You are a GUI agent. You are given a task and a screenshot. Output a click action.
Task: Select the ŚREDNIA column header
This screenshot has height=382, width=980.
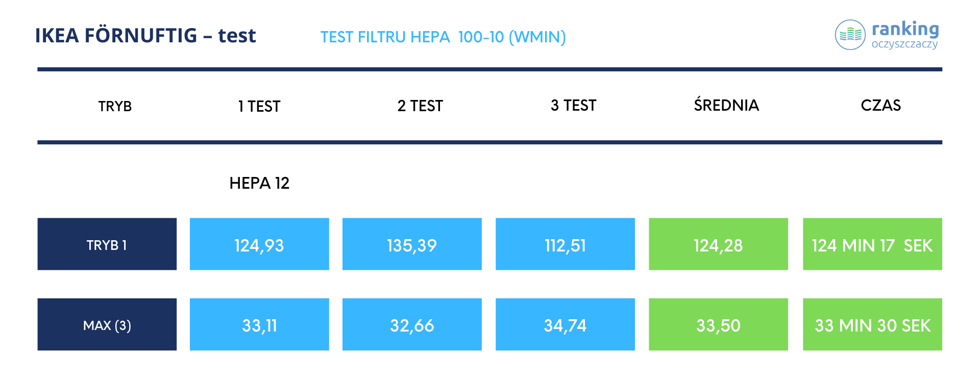pos(726,105)
